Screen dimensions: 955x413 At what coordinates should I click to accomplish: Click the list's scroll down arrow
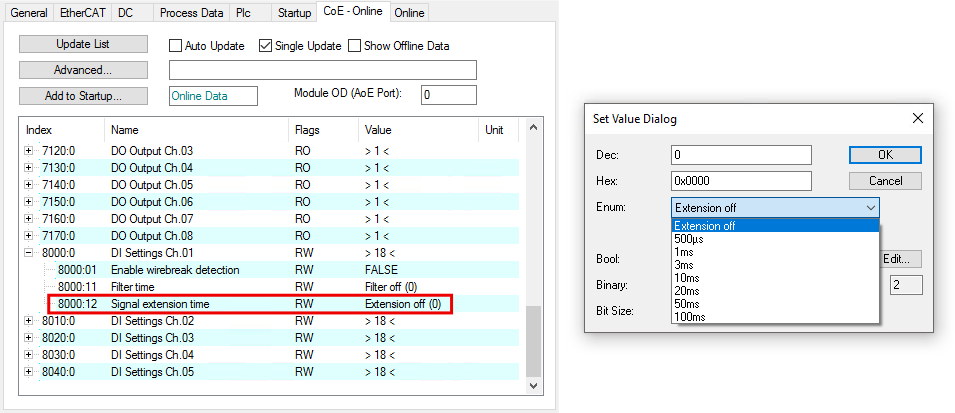point(533,386)
